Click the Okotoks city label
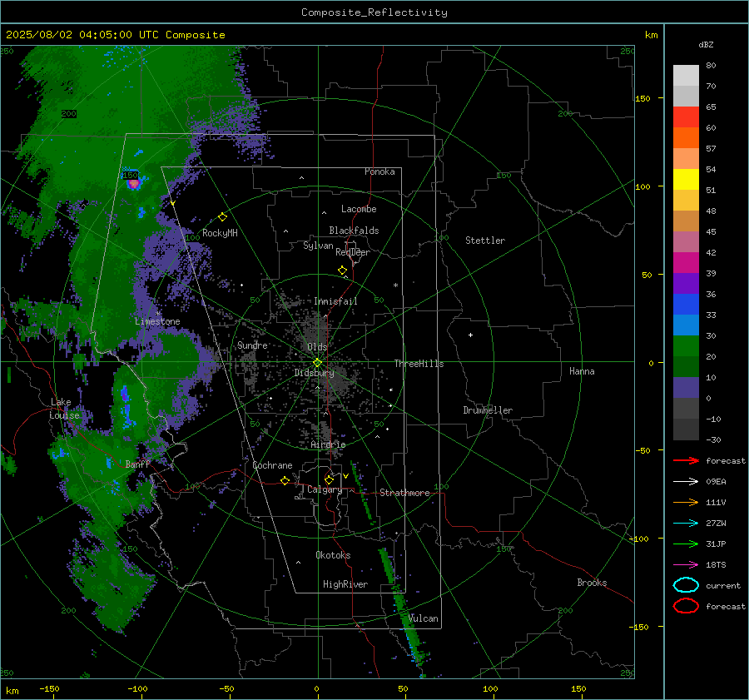749x700 pixels. click(x=333, y=555)
